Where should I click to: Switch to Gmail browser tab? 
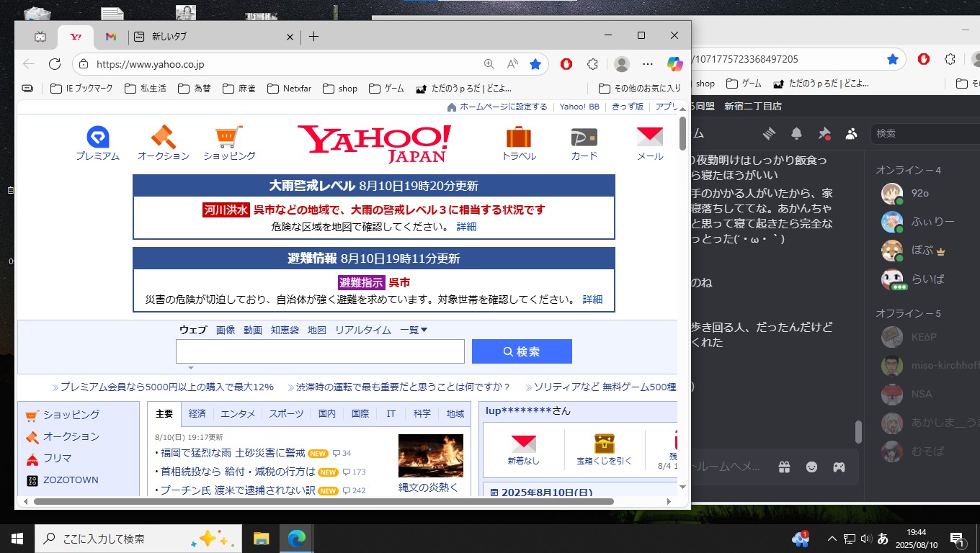[110, 36]
